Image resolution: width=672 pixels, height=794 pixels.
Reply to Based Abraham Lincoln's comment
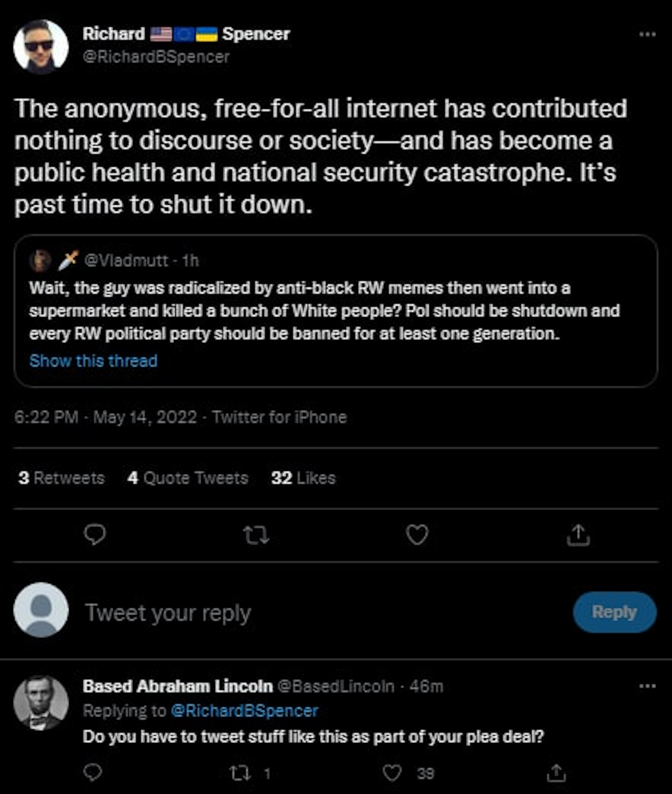[93, 772]
